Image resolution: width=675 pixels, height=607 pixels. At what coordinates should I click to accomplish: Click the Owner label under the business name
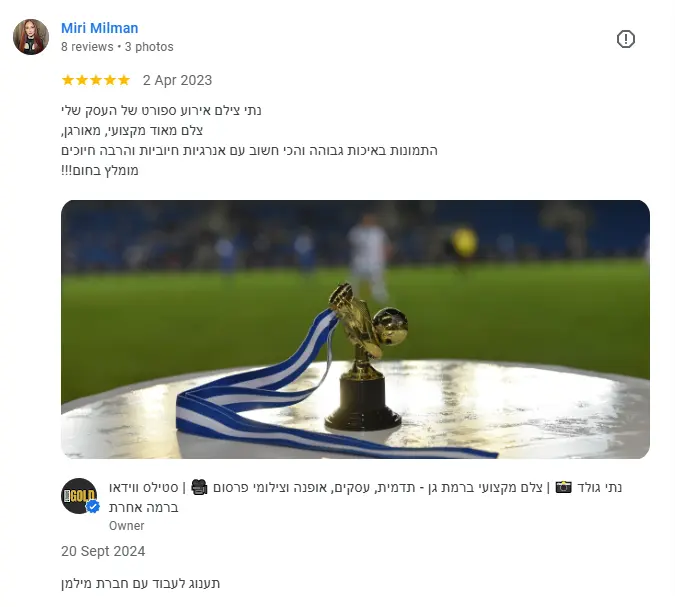click(x=127, y=526)
